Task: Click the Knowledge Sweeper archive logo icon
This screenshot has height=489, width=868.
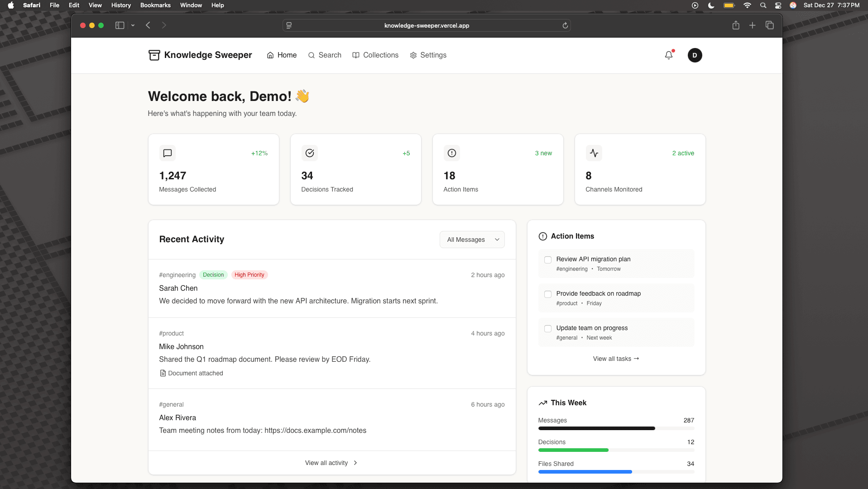Action: click(154, 55)
